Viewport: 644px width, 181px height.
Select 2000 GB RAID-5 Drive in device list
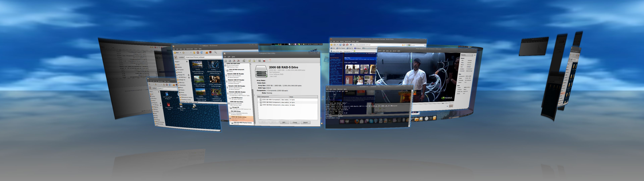coord(241,118)
